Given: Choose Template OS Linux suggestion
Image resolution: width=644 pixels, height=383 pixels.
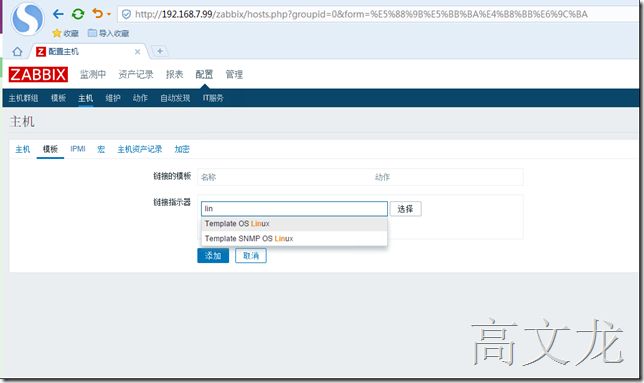Looking at the screenshot, I should coord(294,224).
